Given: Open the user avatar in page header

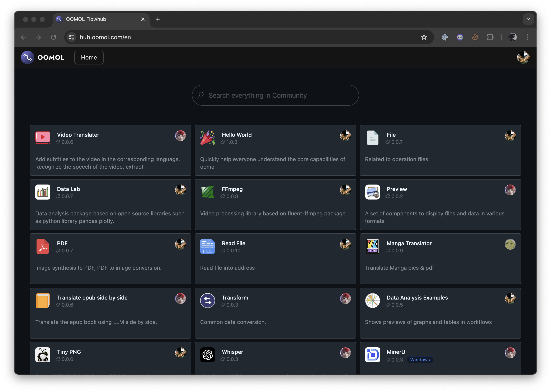Looking at the screenshot, I should click(x=523, y=57).
